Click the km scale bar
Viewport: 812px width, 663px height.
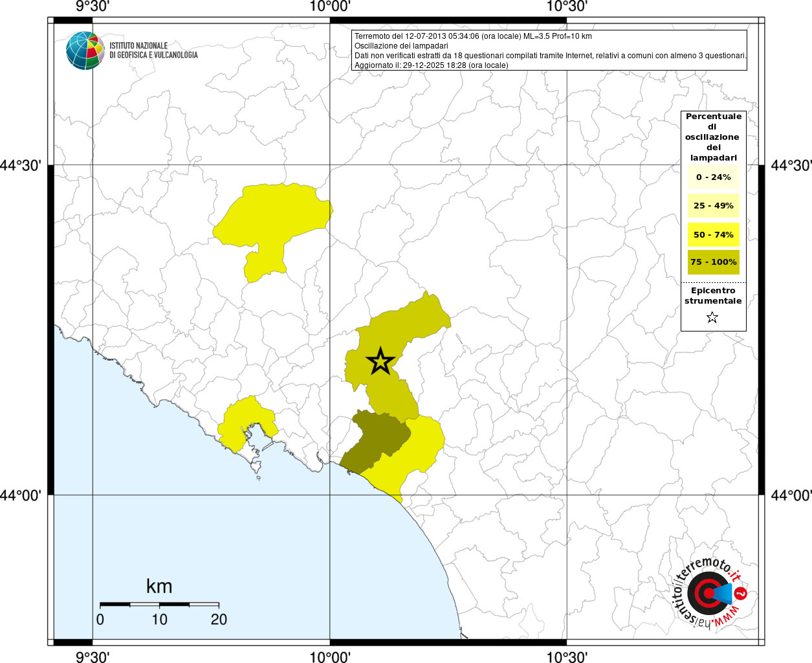pyautogui.click(x=159, y=604)
